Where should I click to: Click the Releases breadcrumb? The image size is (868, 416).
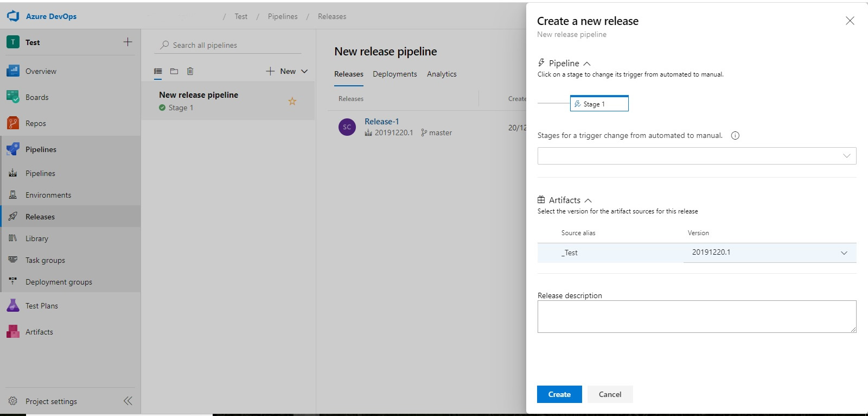coord(332,16)
